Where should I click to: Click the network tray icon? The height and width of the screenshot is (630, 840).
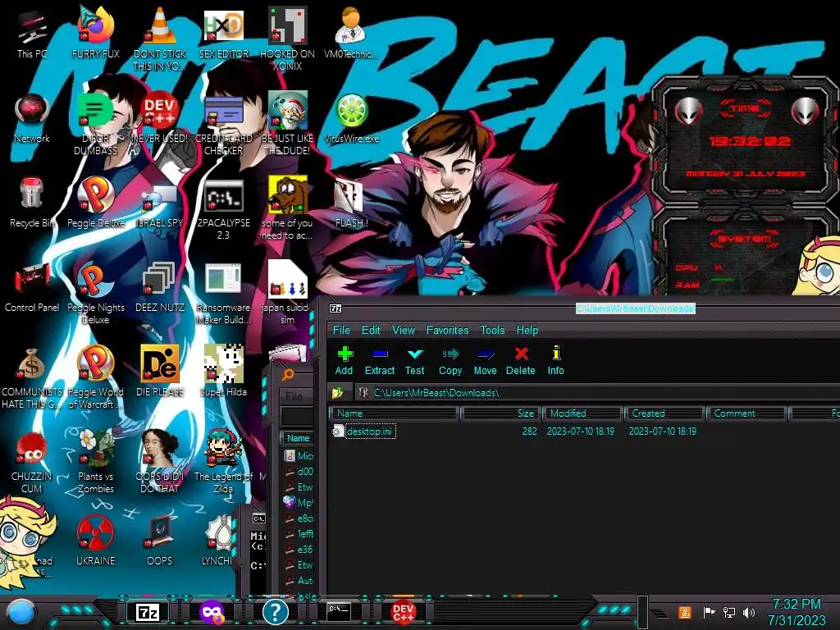pyautogui.click(x=729, y=612)
